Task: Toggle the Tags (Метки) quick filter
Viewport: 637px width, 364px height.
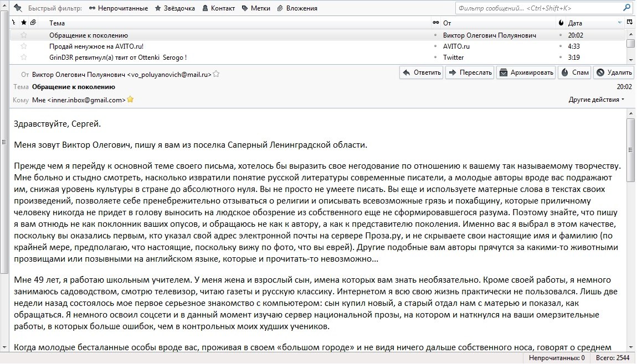Action: (256, 8)
